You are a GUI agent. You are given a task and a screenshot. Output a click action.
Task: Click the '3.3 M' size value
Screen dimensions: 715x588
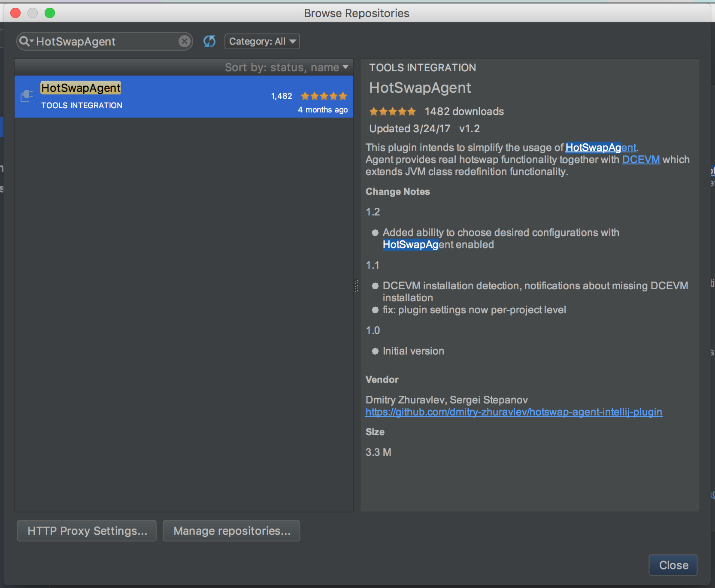(x=378, y=452)
